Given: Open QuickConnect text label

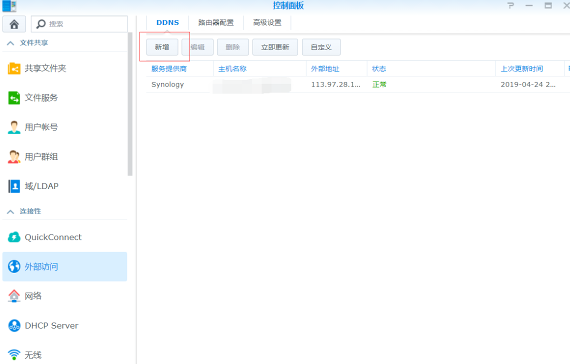Looking at the screenshot, I should [x=53, y=237].
